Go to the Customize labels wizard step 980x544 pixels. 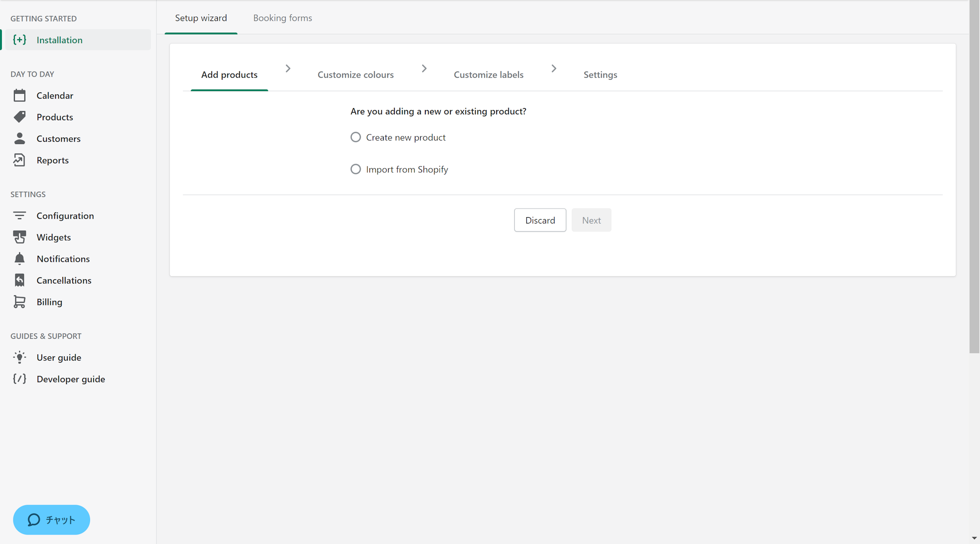(489, 75)
